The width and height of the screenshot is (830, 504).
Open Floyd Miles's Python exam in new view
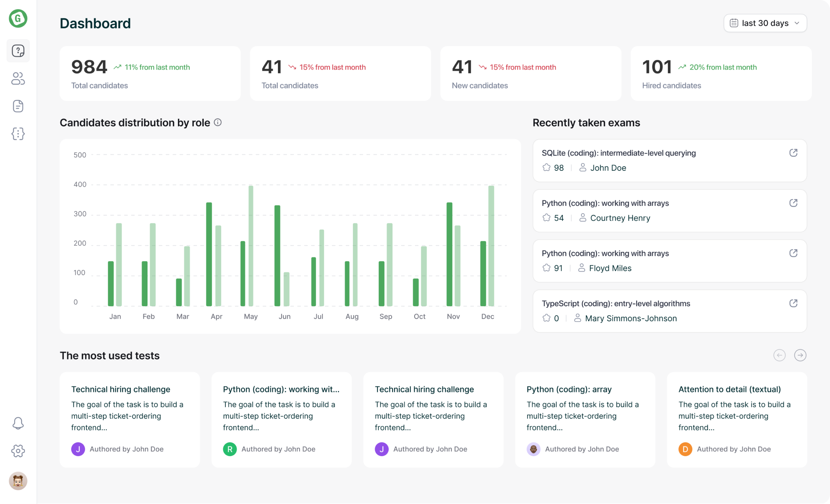click(x=793, y=253)
